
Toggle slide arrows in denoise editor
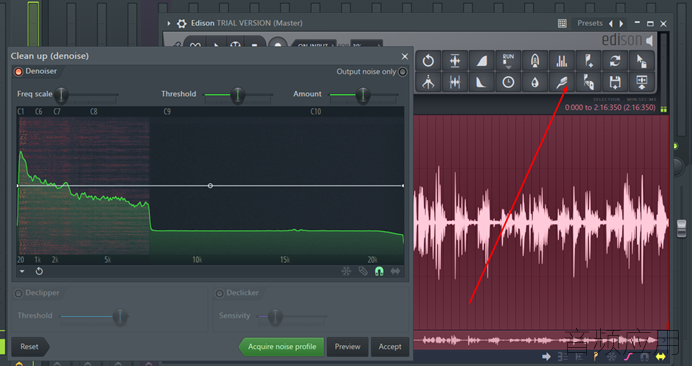pos(395,272)
